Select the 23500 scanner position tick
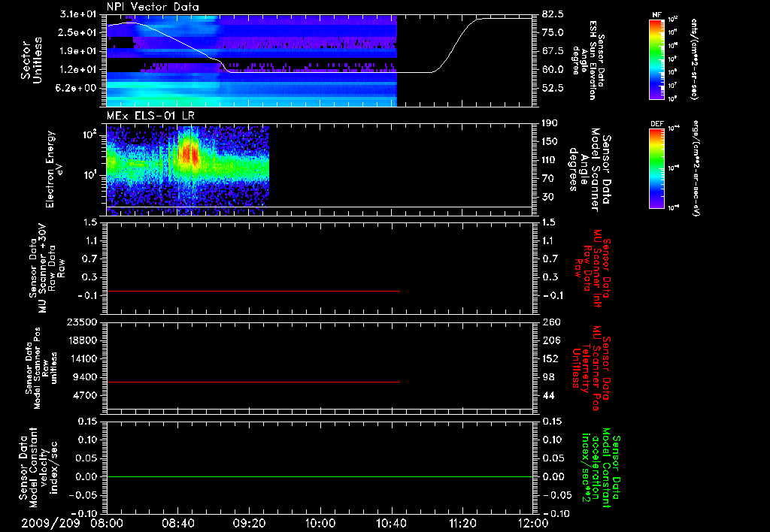 click(82, 322)
